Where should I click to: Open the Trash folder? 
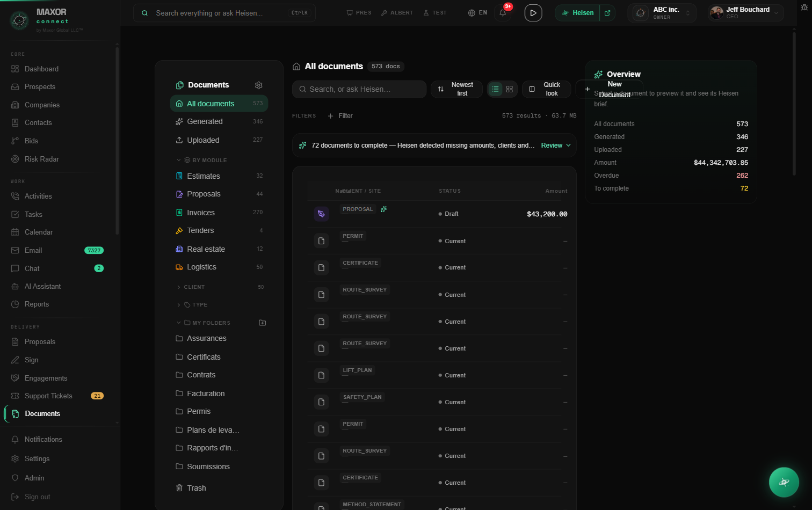click(x=219, y=488)
